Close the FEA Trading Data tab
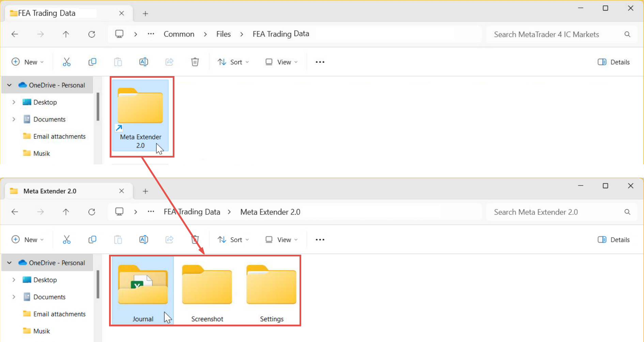 tap(122, 13)
